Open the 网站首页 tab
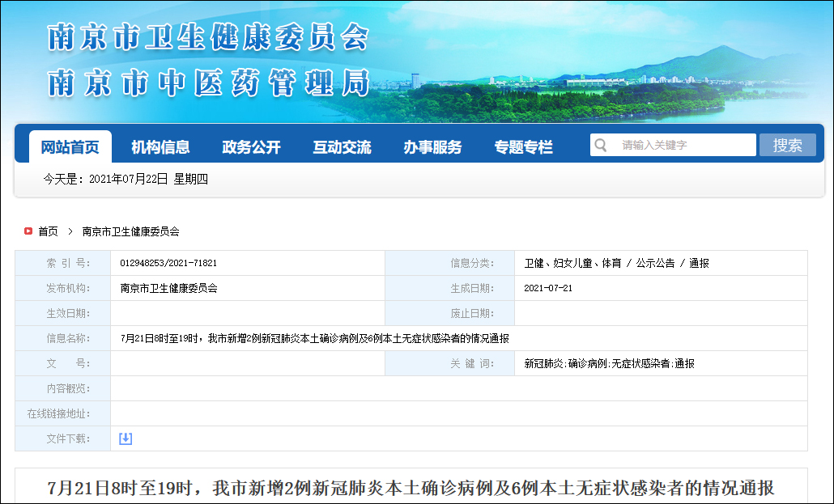This screenshot has height=504, width=834. tap(70, 146)
